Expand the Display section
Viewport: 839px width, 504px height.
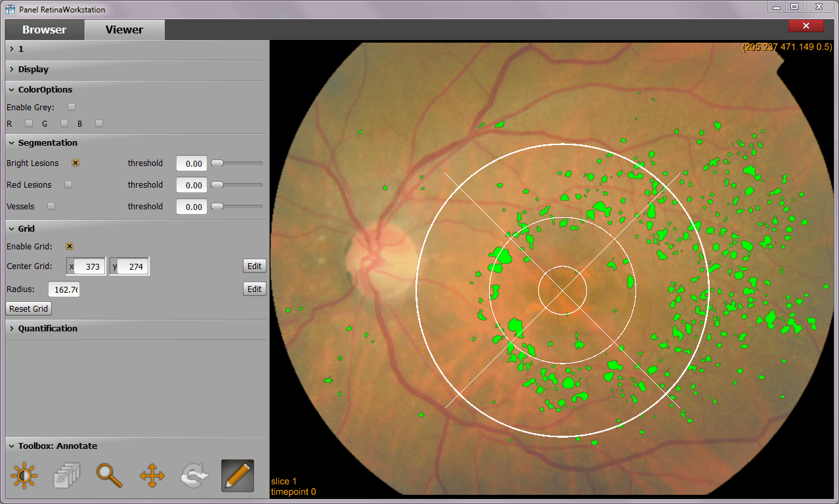pos(136,70)
